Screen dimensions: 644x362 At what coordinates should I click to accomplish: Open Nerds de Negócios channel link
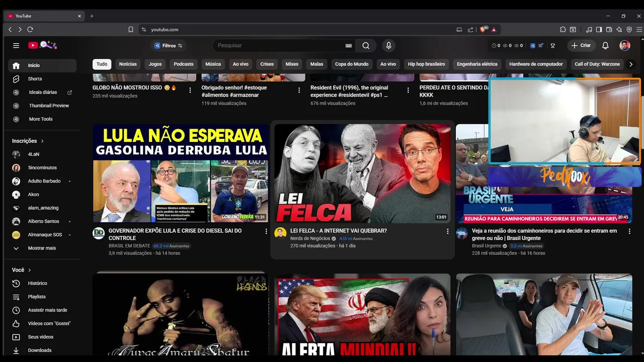tap(310, 238)
